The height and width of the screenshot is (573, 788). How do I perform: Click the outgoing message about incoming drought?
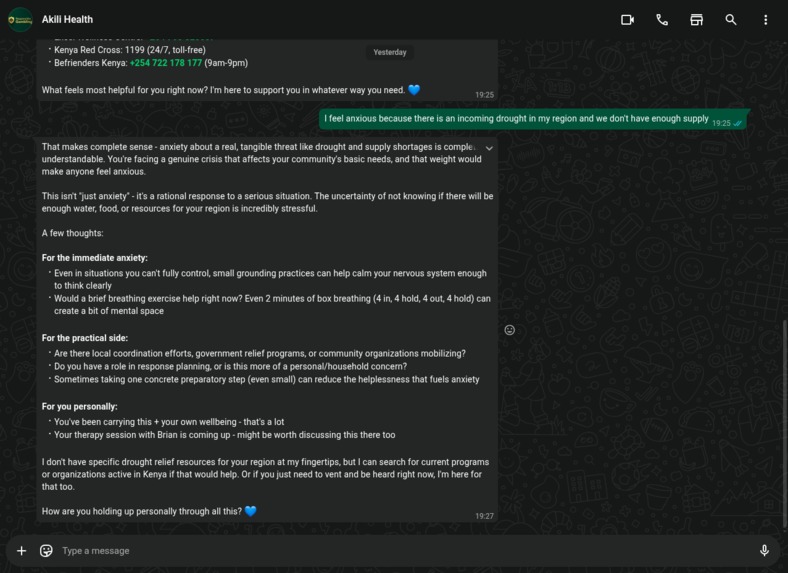[x=533, y=119]
